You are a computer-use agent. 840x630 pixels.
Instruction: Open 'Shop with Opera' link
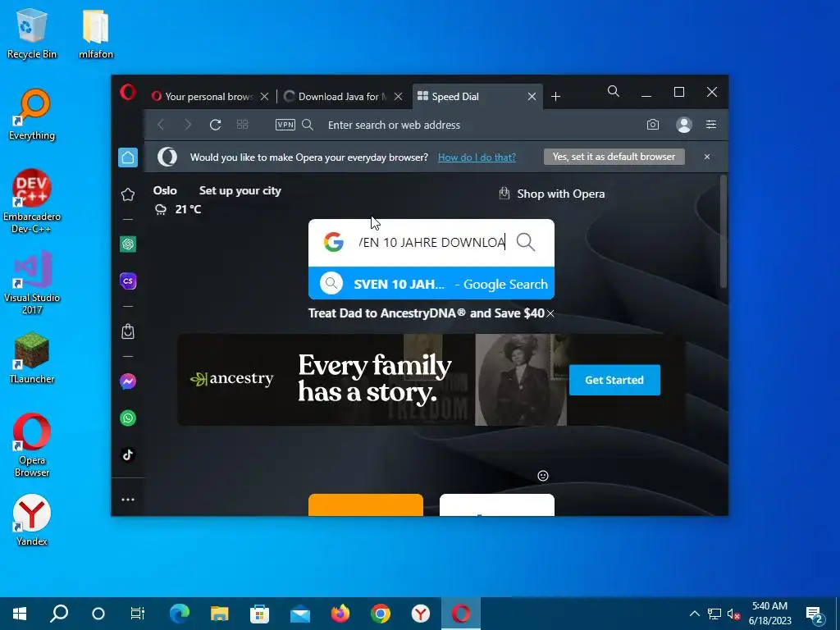coord(552,194)
